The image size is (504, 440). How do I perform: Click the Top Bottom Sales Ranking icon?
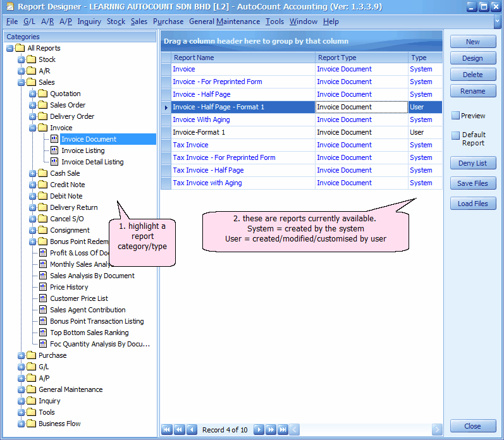43,333
